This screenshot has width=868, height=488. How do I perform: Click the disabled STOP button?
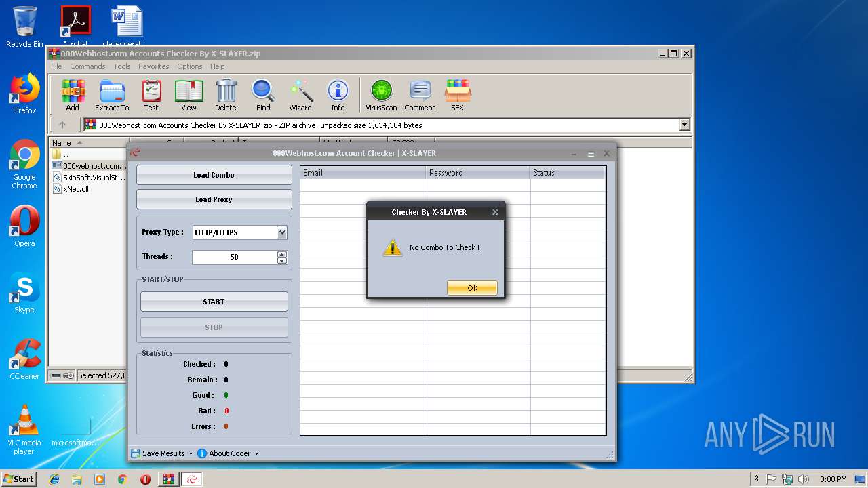point(214,327)
